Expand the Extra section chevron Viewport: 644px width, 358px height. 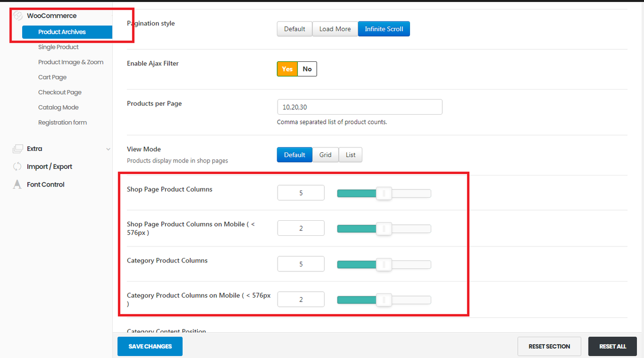108,149
